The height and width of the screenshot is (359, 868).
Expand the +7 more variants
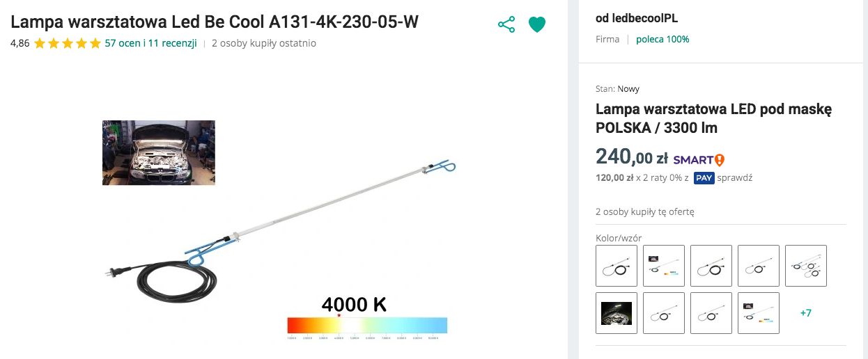pos(805,313)
